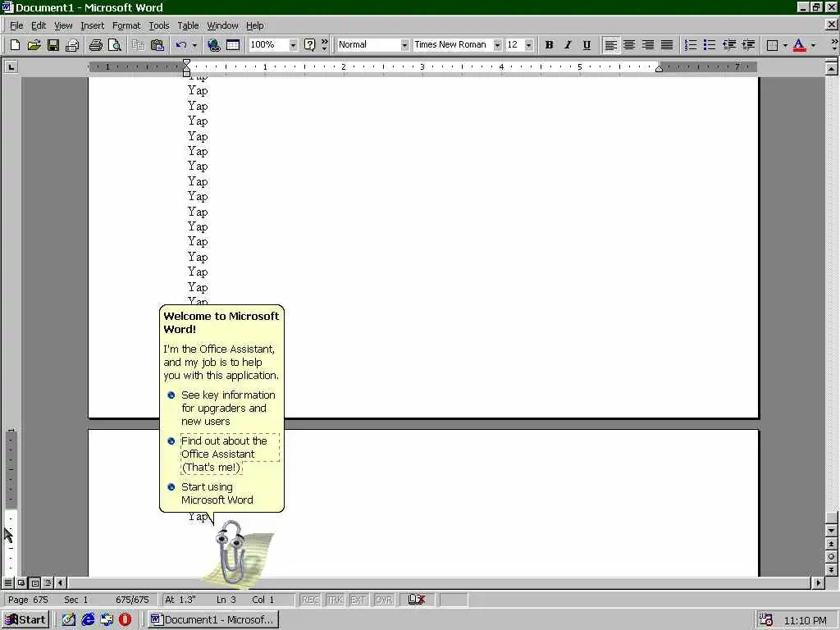Expand the Undo history dropdown arrow

click(194, 45)
